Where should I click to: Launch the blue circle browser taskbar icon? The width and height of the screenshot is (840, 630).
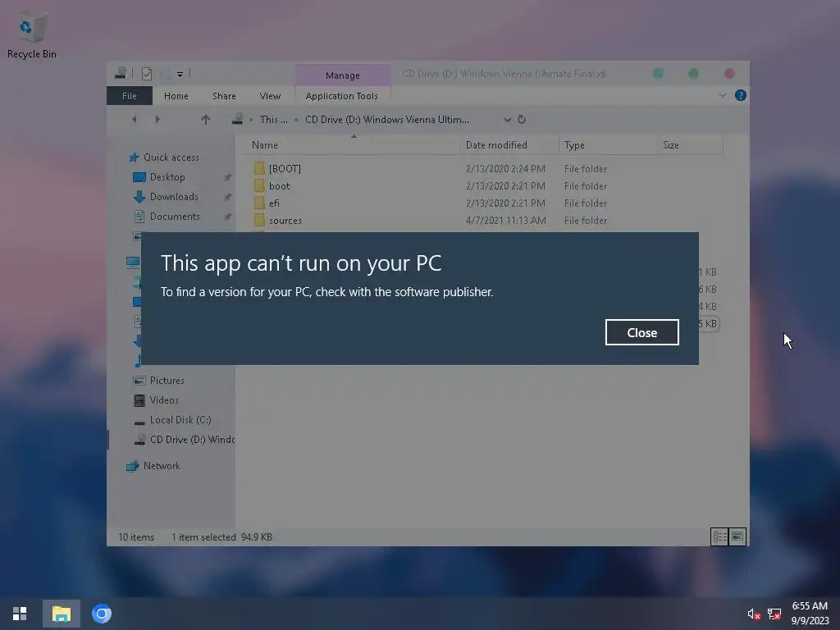[x=101, y=614]
